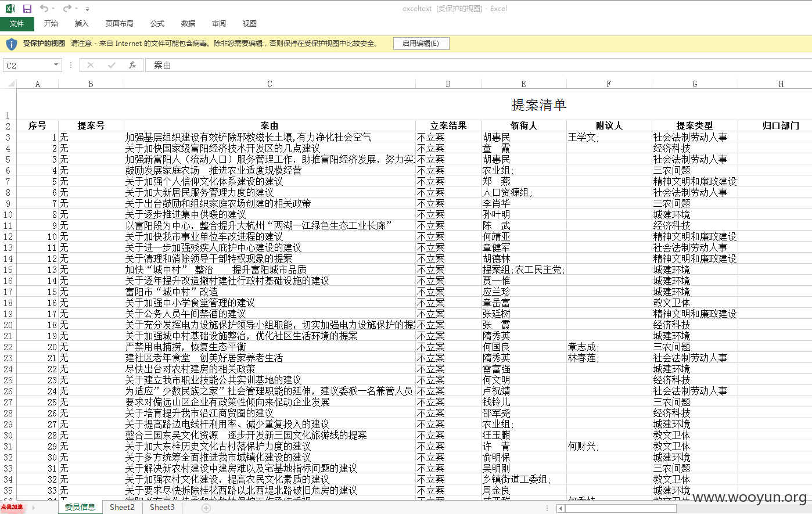
Task: Switch to the 委员信息 sheet tab
Action: point(80,507)
